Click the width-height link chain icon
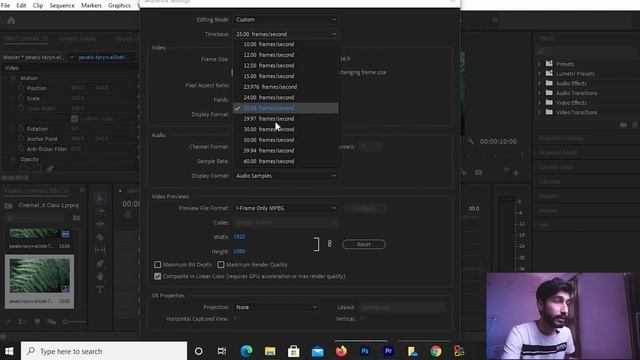This screenshot has width=640, height=360. pos(329,244)
